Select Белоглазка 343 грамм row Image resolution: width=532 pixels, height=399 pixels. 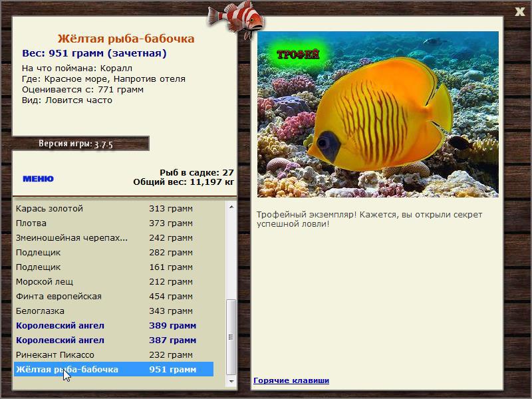point(114,311)
